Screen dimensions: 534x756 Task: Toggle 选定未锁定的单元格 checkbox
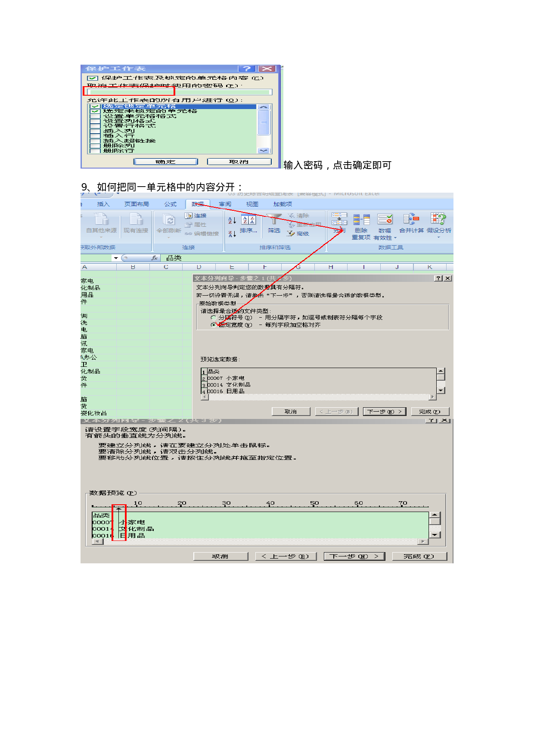click(95, 111)
